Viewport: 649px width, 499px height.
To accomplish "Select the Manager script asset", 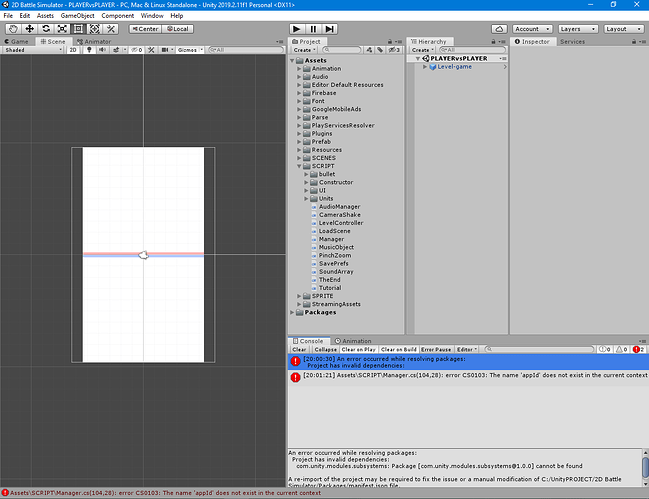I will (x=331, y=239).
